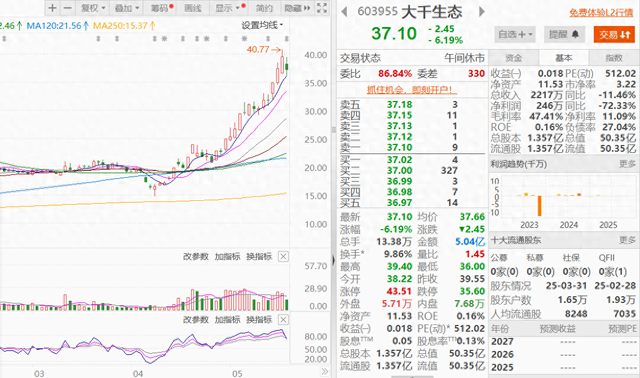Open 复权 adjustment dropdown
The height and width of the screenshot is (378, 640).
click(93, 8)
